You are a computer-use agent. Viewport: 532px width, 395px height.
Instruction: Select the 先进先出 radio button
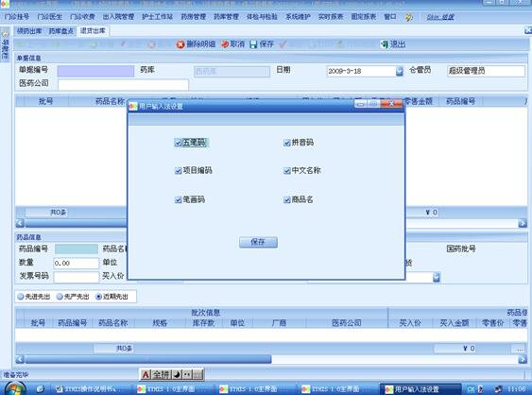[21, 297]
